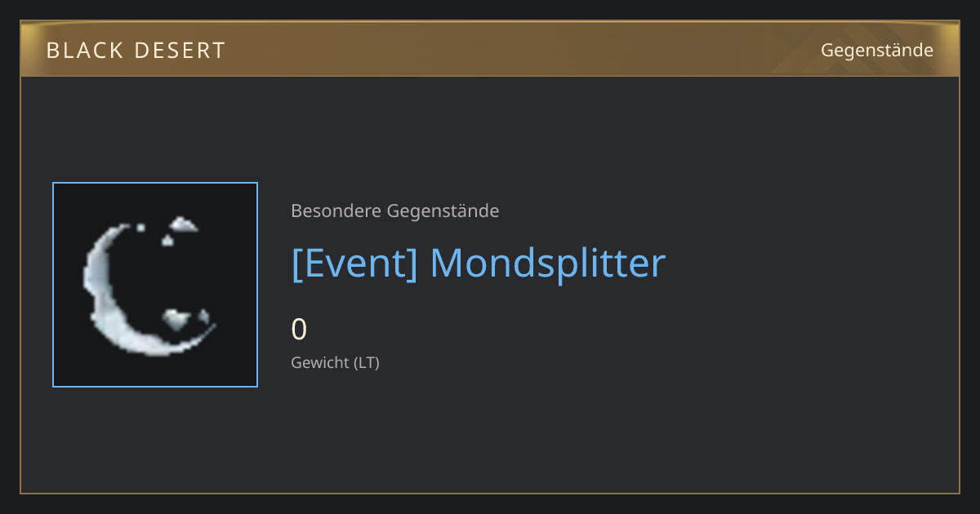
Task: Click Gegenstände in the gray category line
Action: tap(443, 211)
